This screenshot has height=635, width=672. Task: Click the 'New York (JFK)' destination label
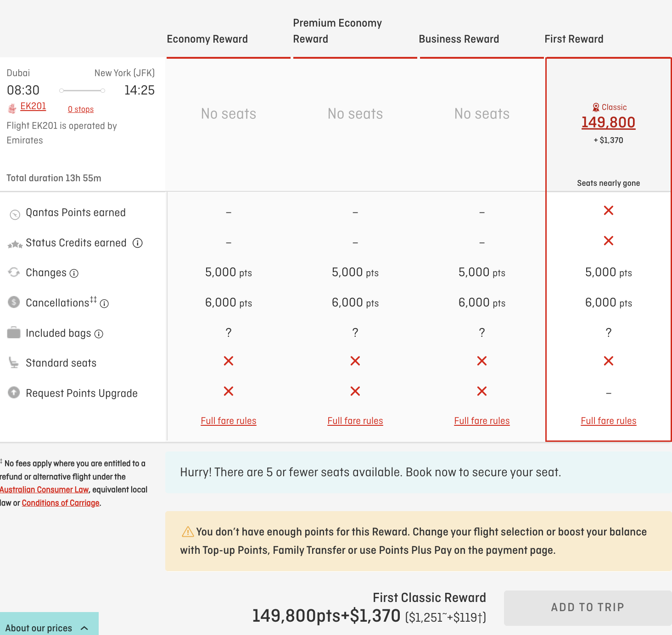coord(124,73)
